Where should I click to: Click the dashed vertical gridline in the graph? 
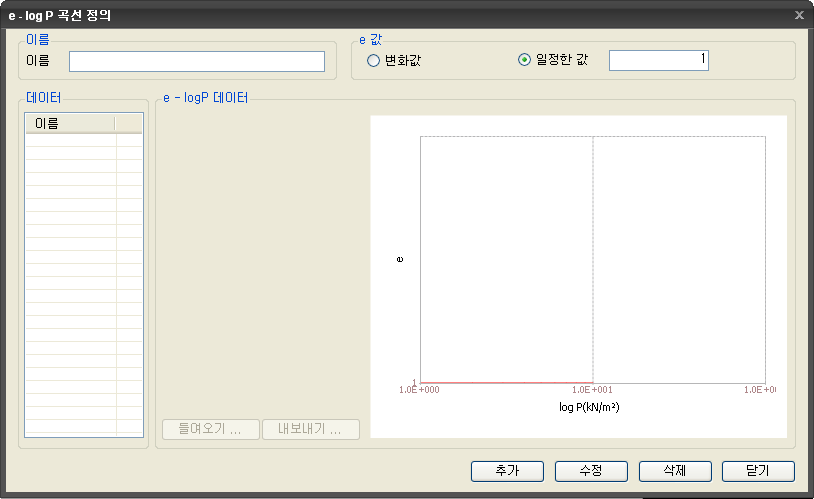593,258
